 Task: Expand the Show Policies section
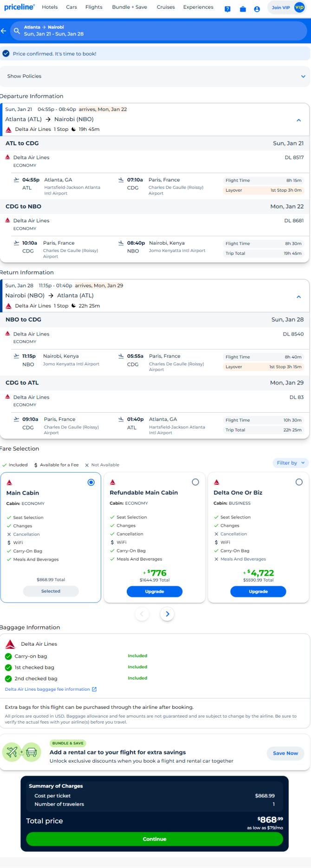(155, 76)
